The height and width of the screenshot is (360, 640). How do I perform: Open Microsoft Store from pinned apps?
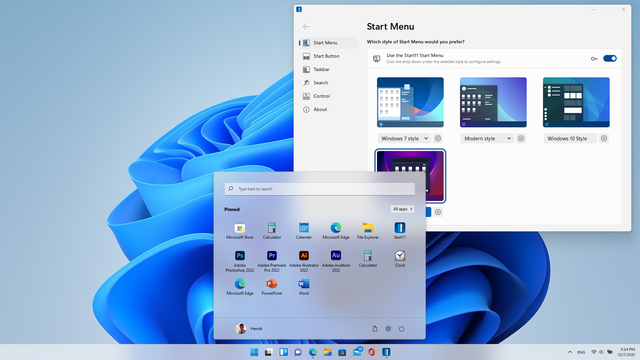tap(240, 231)
